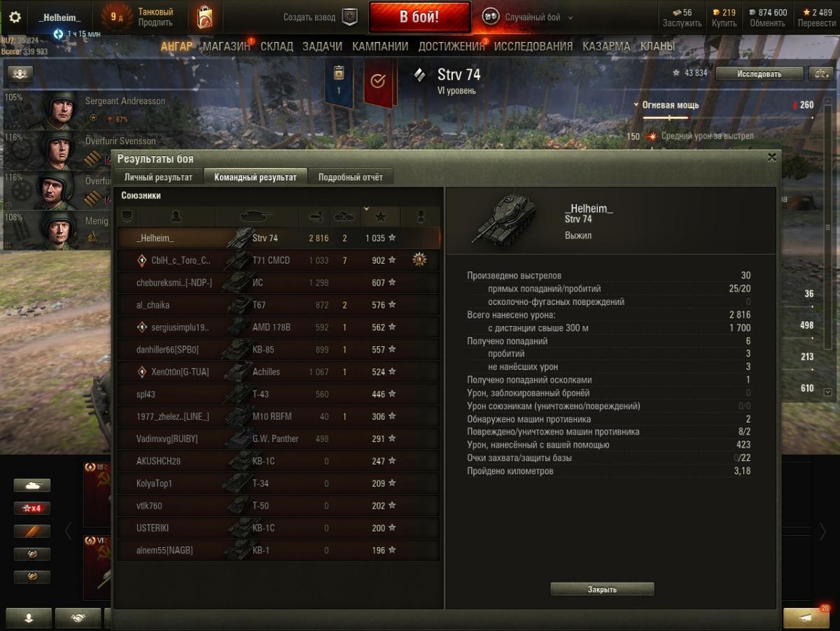Open the vehicle comparison scales icon
Viewport: 840px width, 631px height.
[x=820, y=73]
